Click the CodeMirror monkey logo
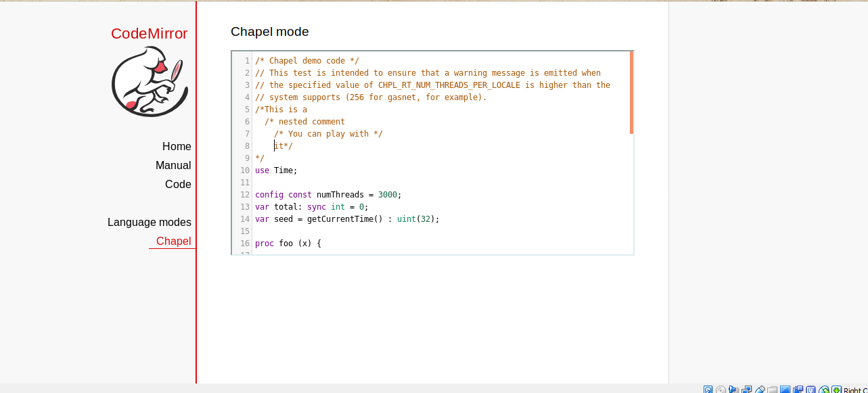The image size is (868, 393). (x=150, y=81)
